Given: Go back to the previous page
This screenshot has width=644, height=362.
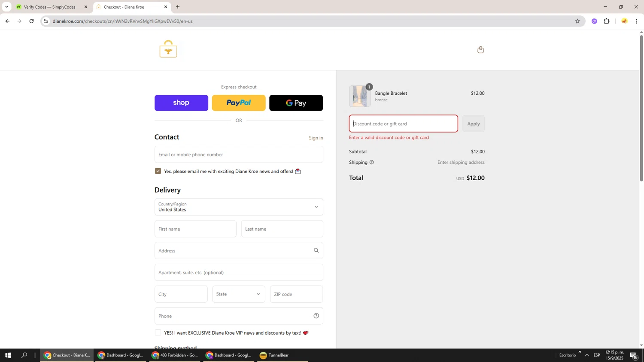Looking at the screenshot, I should [x=7, y=21].
